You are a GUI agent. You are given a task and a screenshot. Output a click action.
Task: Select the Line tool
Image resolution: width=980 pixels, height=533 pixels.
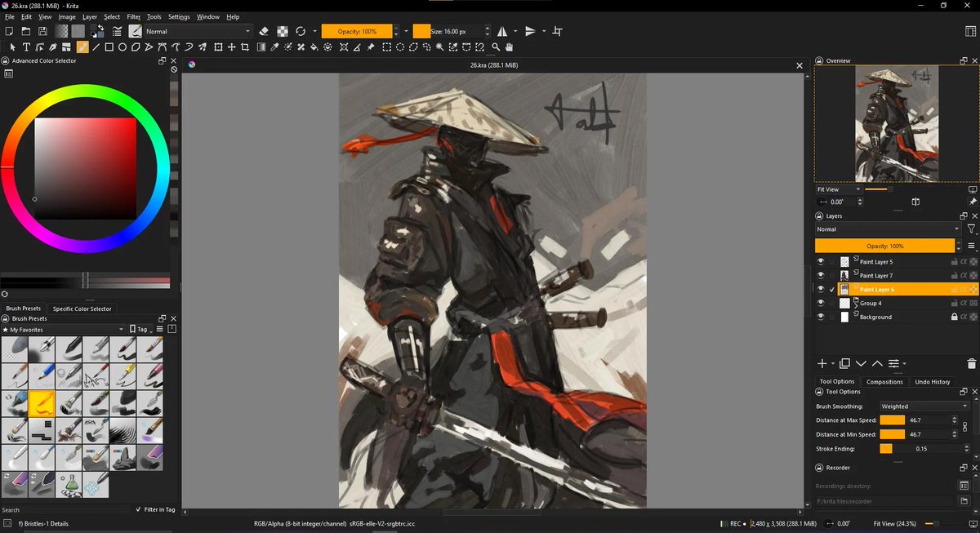[96, 47]
